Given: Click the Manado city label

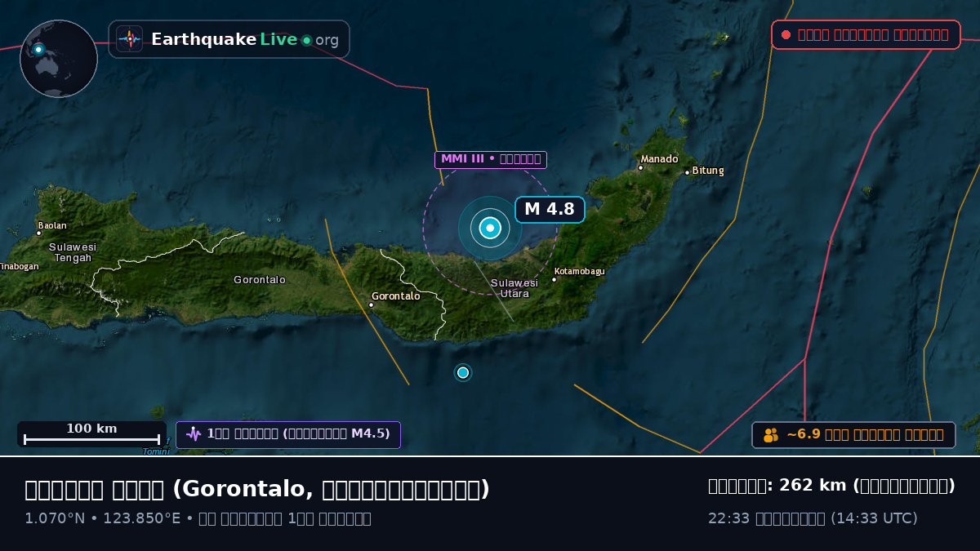Looking at the screenshot, I should click(x=659, y=159).
